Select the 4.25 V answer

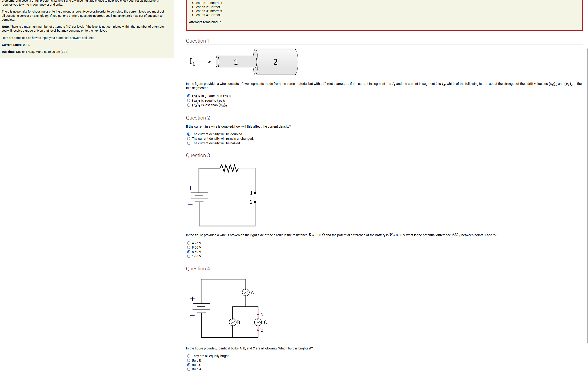(188, 243)
